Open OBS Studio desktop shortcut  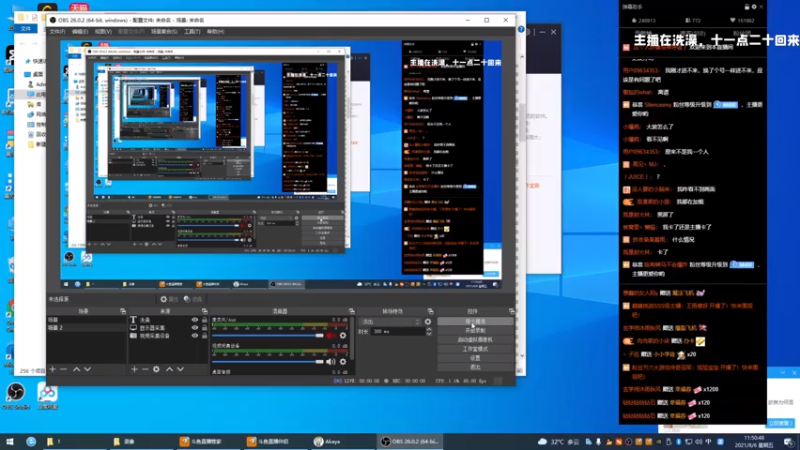click(16, 396)
